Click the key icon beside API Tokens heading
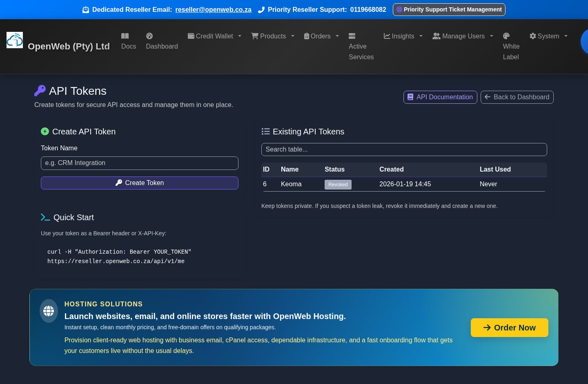 [x=40, y=91]
